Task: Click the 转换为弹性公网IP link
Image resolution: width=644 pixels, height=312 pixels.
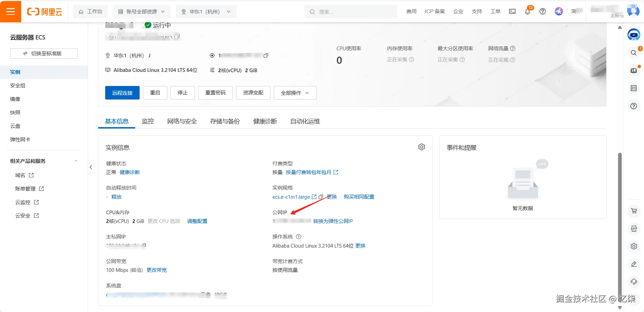Action: tap(333, 221)
